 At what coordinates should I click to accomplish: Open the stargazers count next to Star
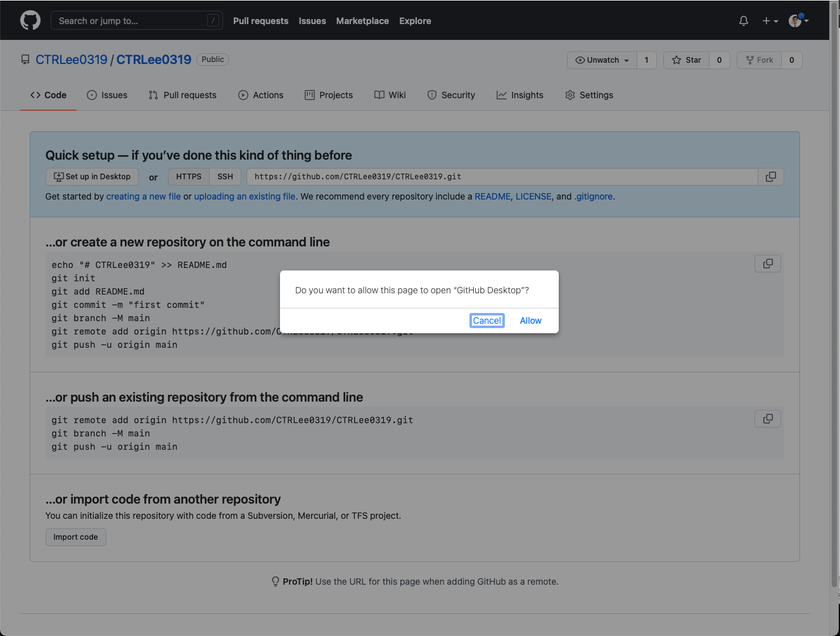coord(719,60)
